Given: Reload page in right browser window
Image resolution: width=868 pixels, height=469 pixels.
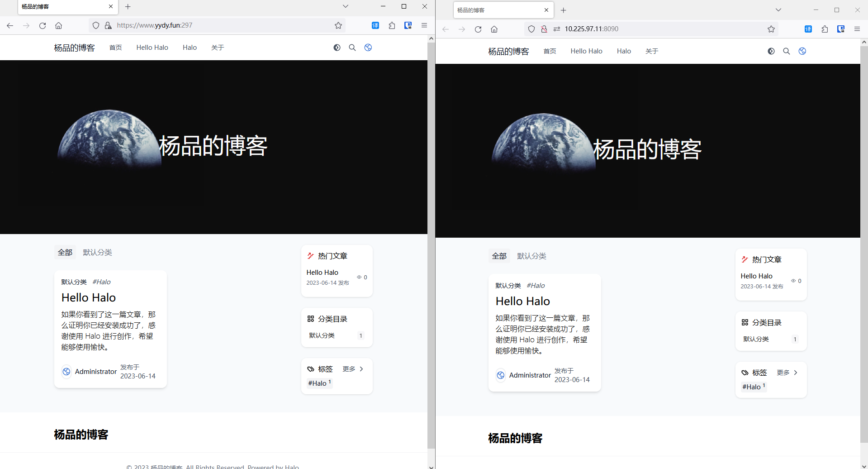Looking at the screenshot, I should (x=478, y=29).
